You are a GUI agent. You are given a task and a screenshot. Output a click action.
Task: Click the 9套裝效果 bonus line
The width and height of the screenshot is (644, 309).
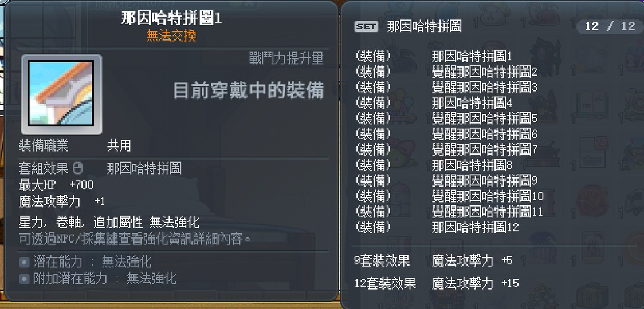[433, 261]
